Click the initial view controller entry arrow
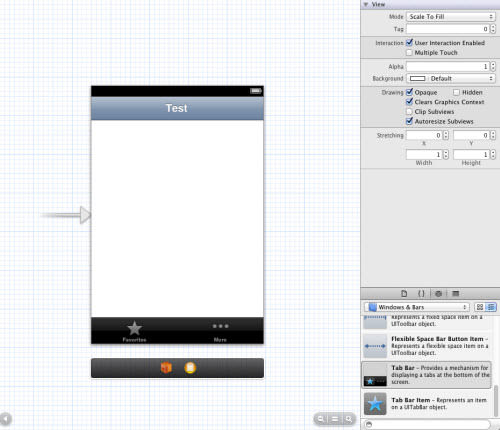This screenshot has height=430, width=500. (65, 215)
